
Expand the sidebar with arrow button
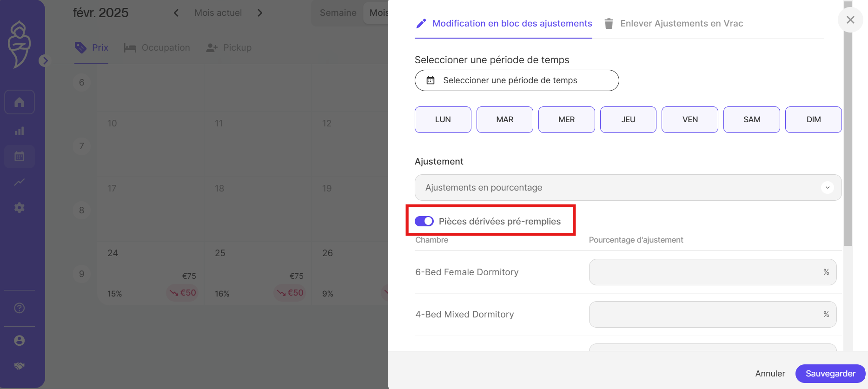[x=45, y=60]
